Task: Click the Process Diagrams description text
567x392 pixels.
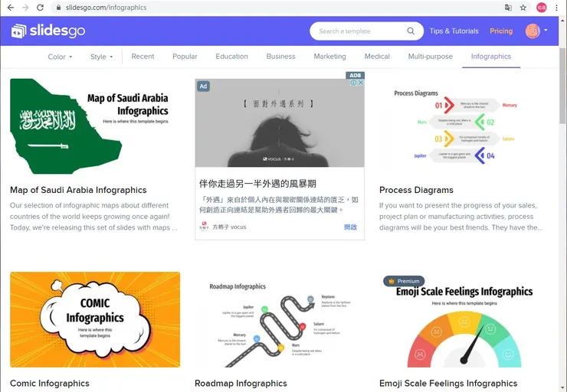Action: pos(460,217)
